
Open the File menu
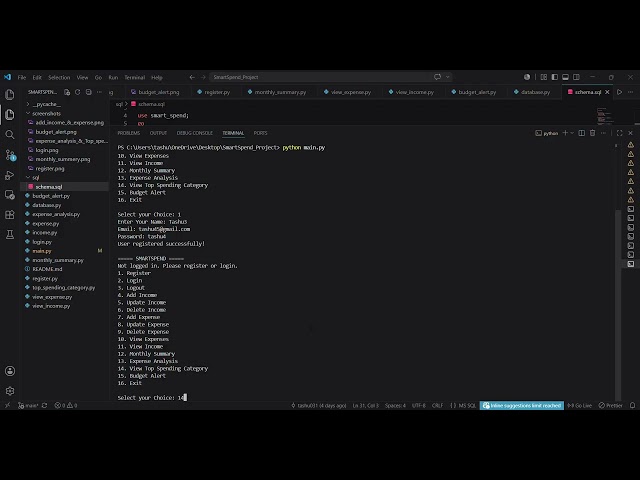[22, 77]
